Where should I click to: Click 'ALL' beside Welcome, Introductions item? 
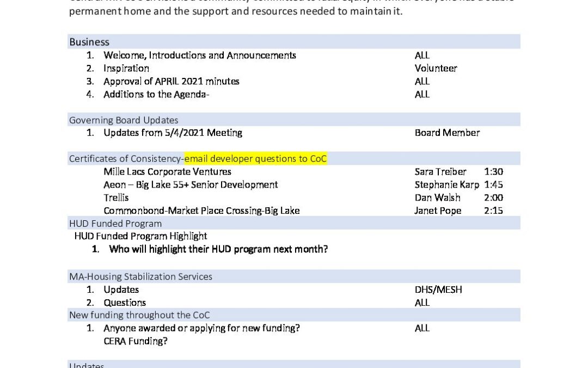(x=422, y=55)
